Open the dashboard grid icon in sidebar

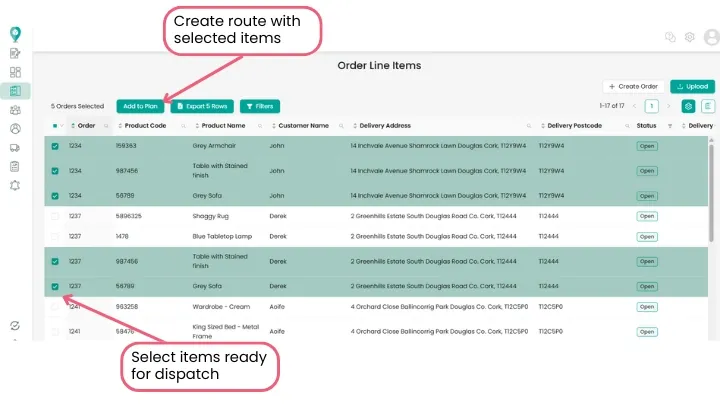[15, 72]
